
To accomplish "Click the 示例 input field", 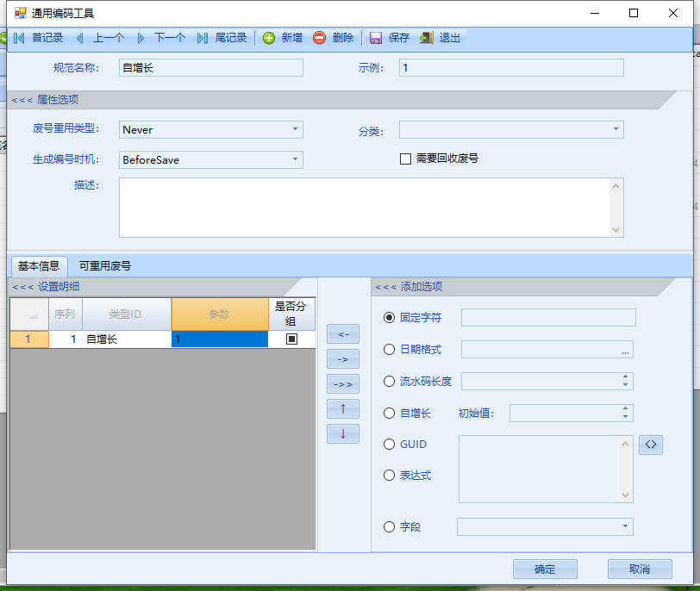I will click(511, 68).
